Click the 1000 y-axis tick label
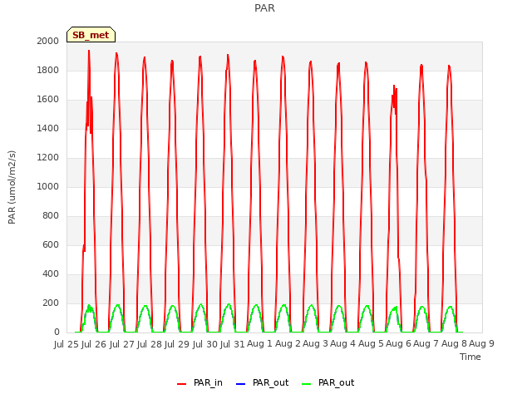Image resolution: width=532 pixels, height=399 pixels. 48,186
